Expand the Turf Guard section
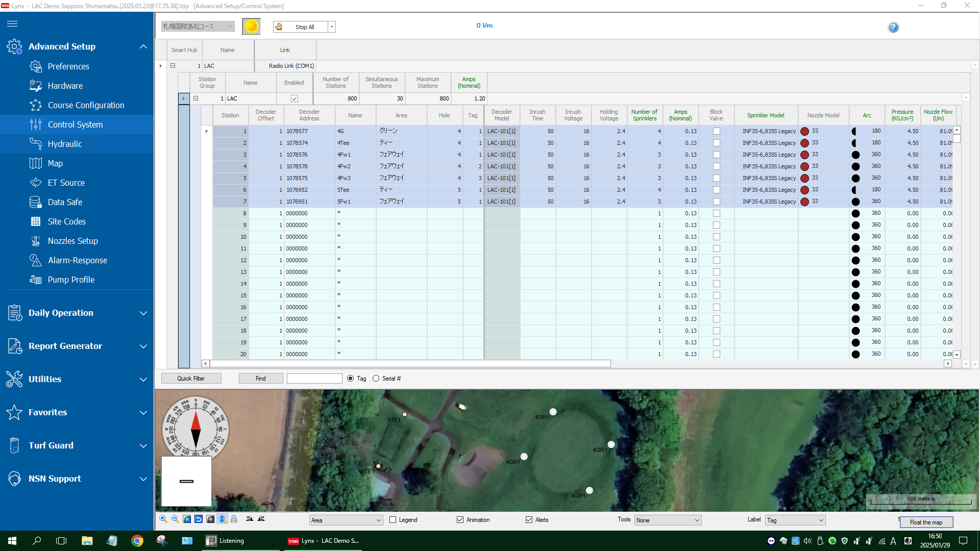The height and width of the screenshot is (551, 980). 143,446
